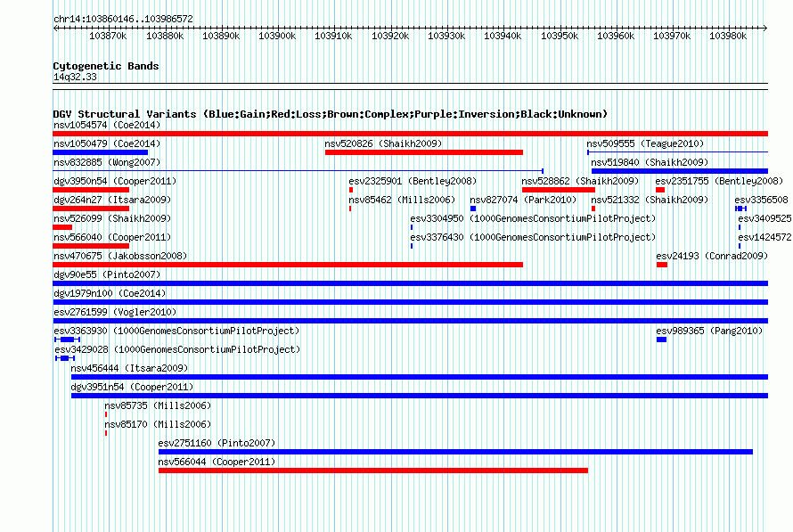
Task: Click the esv3356508 label
Action: coord(762,200)
